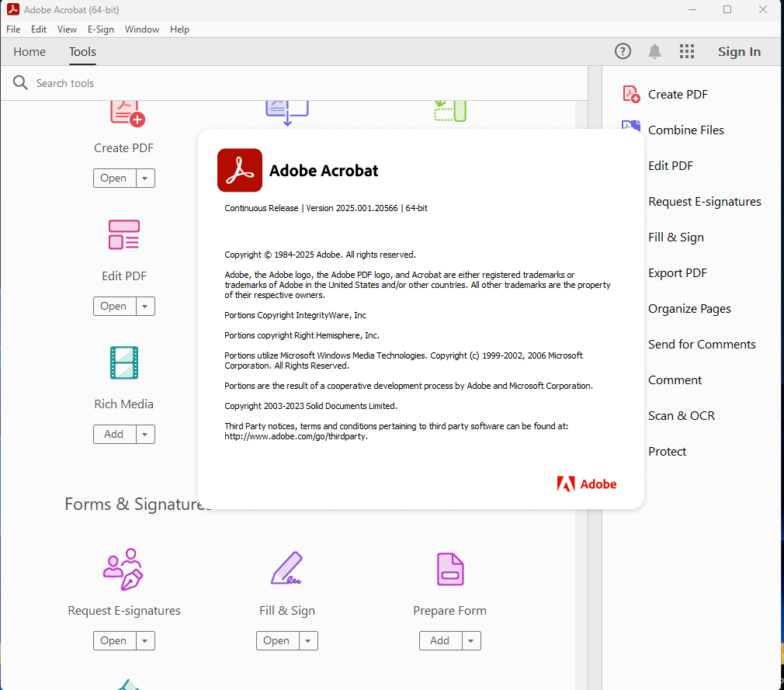This screenshot has height=690, width=784.
Task: Choose Send for Comments in the right pane
Action: tap(702, 345)
